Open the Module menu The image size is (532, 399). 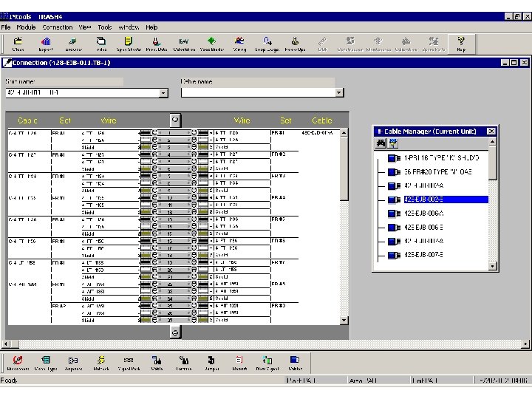(26, 27)
